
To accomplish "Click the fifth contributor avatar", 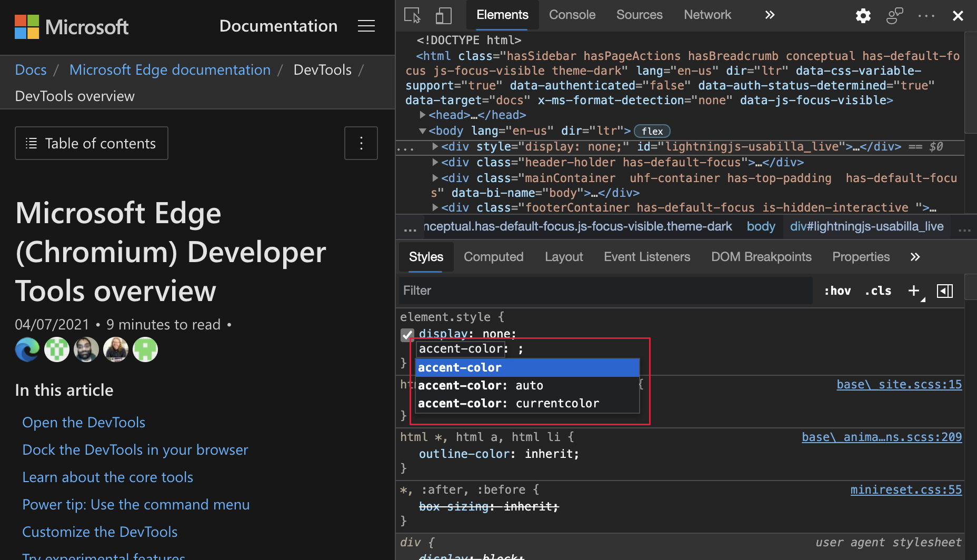I will click(x=145, y=349).
